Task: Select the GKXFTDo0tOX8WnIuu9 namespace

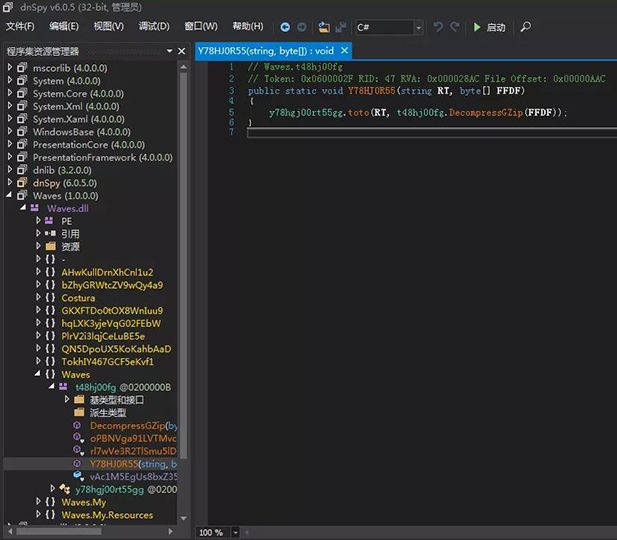Action: click(x=112, y=311)
